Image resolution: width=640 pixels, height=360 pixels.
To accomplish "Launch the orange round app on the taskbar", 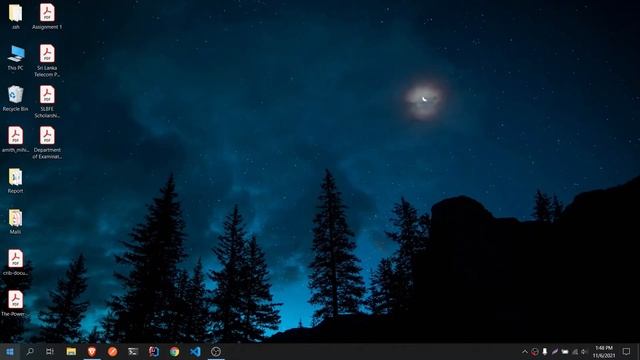I will point(113,351).
